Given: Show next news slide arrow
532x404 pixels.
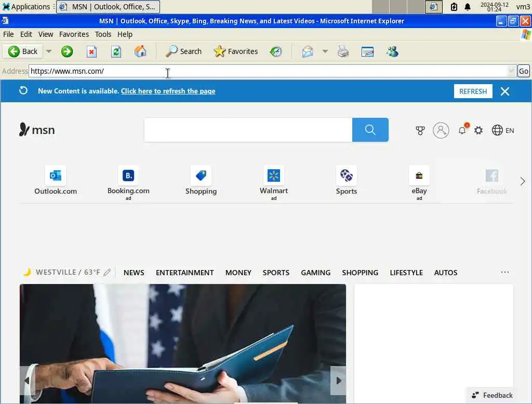Looking at the screenshot, I should pos(338,381).
